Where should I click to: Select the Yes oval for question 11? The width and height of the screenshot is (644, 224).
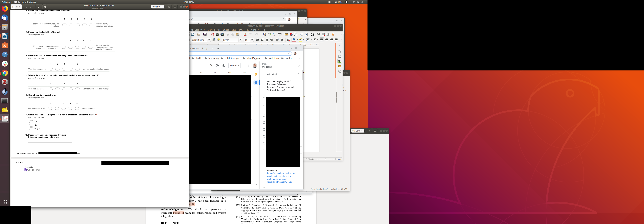(31, 122)
